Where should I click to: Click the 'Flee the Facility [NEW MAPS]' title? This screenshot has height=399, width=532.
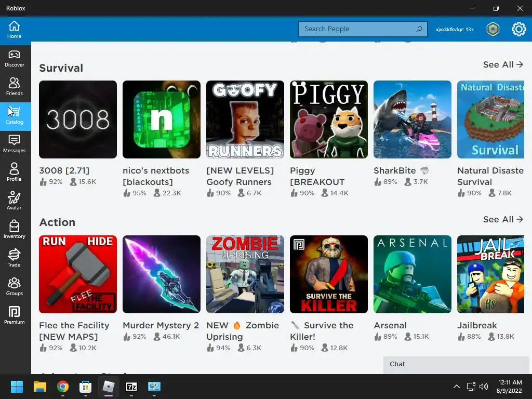[74, 331]
